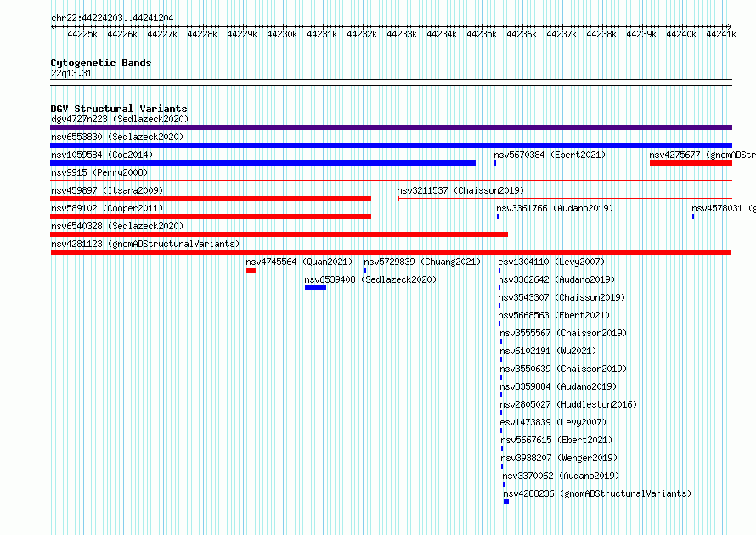Viewport: 756px width, 535px height.
Task: Click the red nsv589102 bar
Action: [211, 217]
